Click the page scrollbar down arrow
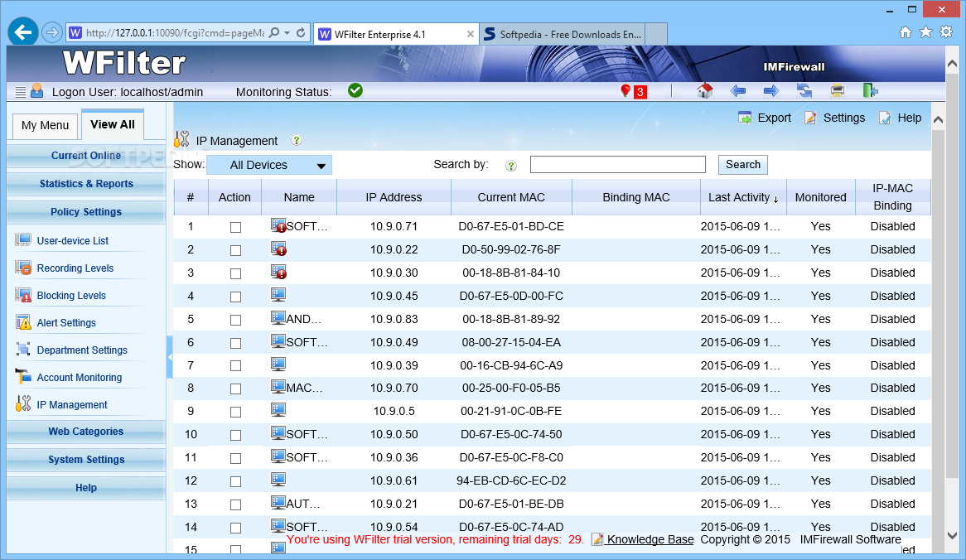This screenshot has height=560, width=966. coord(952,536)
